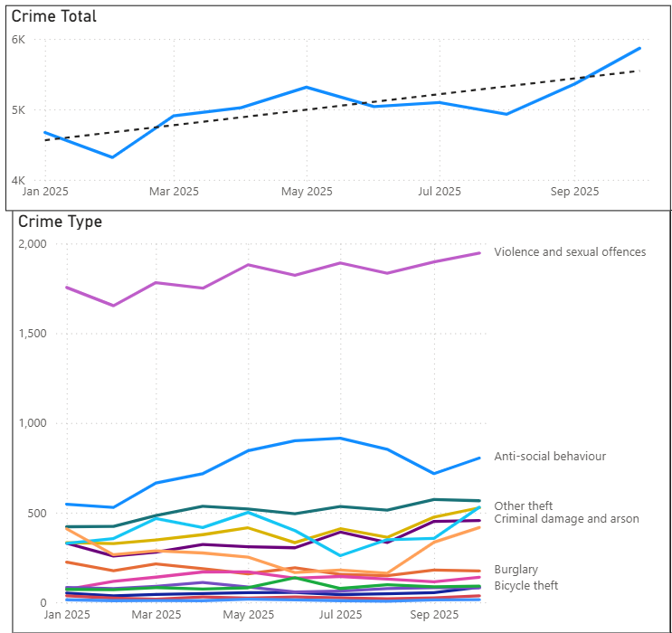Click the blue Crime Total line peak near May
Image resolution: width=672 pixels, height=633 pixels.
307,88
